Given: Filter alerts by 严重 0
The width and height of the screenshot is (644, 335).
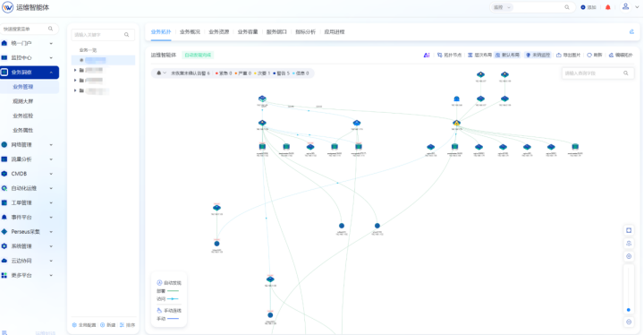Looking at the screenshot, I should 243,73.
